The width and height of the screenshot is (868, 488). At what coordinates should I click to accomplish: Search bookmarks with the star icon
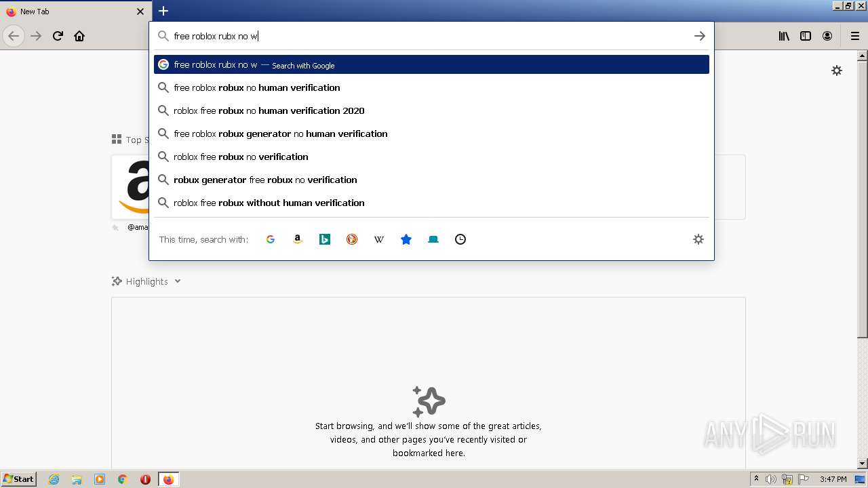[x=406, y=239]
